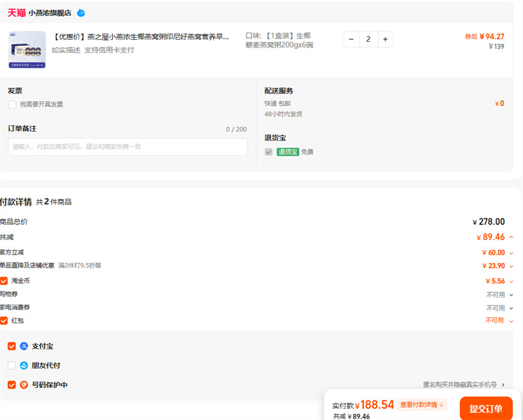The width and height of the screenshot is (523, 420).
Task: Open 查看付款详情 payment details
Action: [422, 405]
